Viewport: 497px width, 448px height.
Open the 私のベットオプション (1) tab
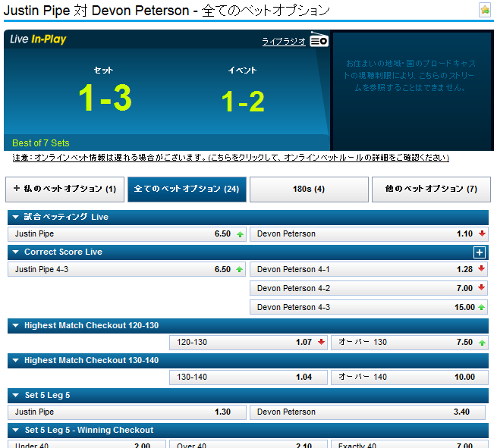[64, 189]
